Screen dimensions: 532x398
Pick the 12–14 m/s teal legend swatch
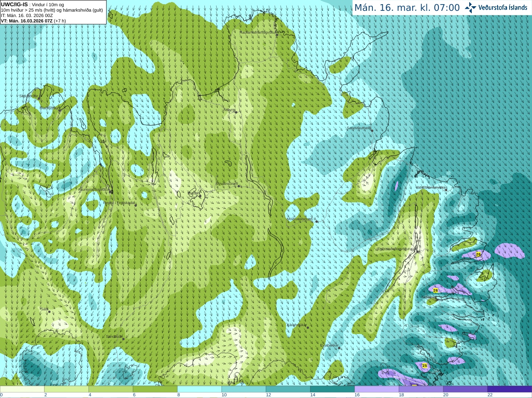click(288, 389)
